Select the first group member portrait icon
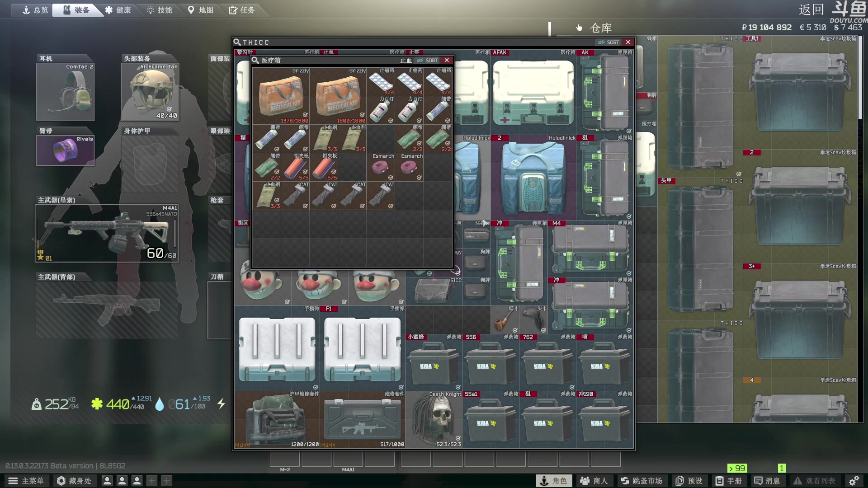 point(107,481)
